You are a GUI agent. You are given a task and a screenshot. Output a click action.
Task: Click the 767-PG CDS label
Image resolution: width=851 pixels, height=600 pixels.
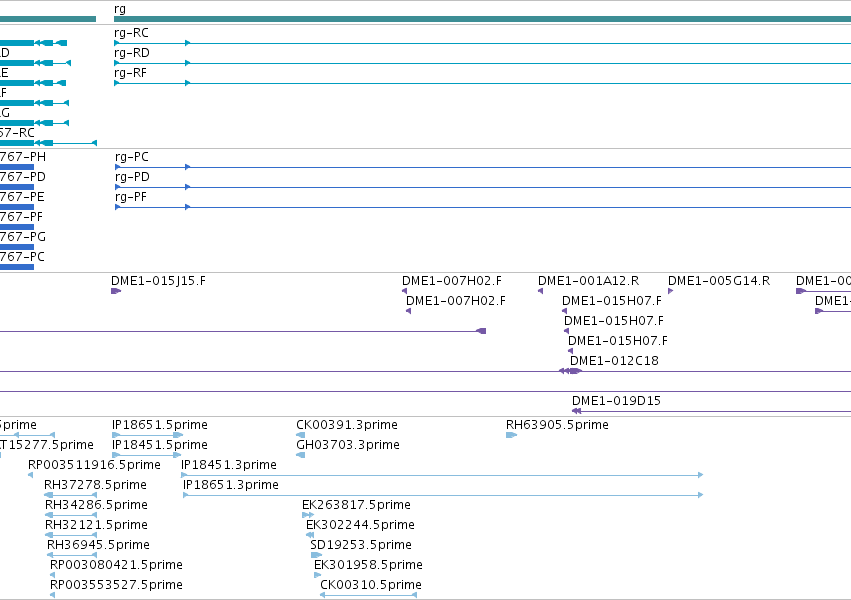click(x=23, y=237)
